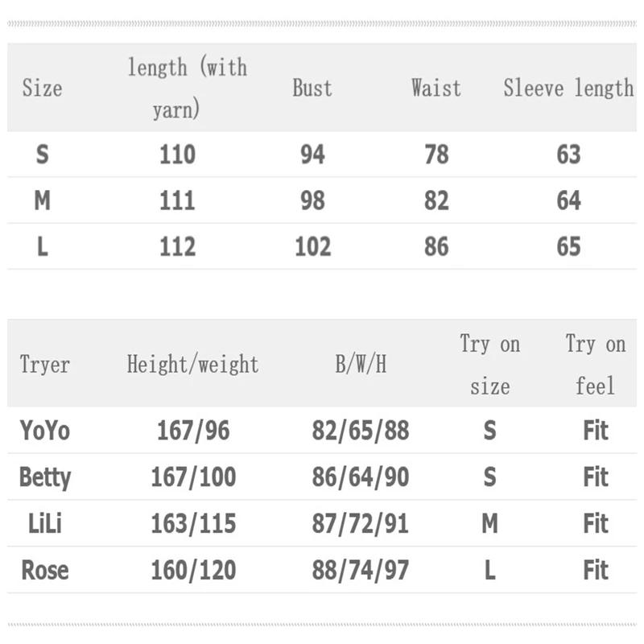Click the B/W/H column header
The width and height of the screenshot is (644, 644).
tap(361, 365)
